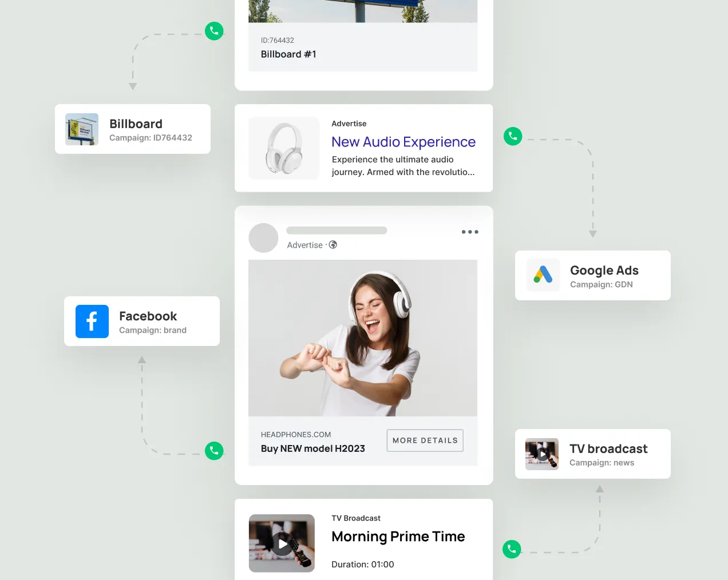Select the Campaign: GDN label
This screenshot has height=580, width=728.
[602, 284]
